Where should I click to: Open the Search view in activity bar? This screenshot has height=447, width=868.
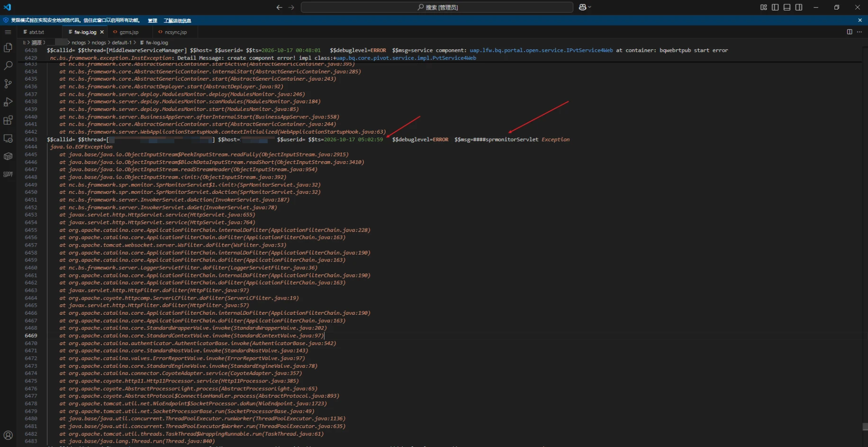coord(8,65)
